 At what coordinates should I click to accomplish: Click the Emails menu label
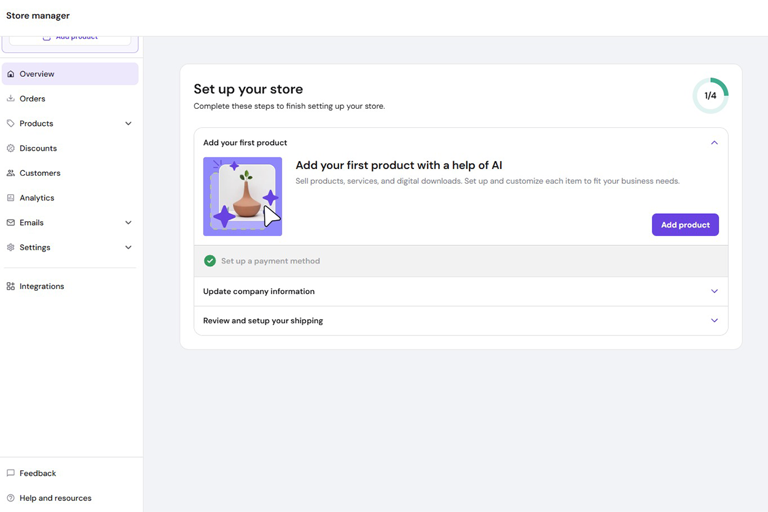[x=31, y=222]
